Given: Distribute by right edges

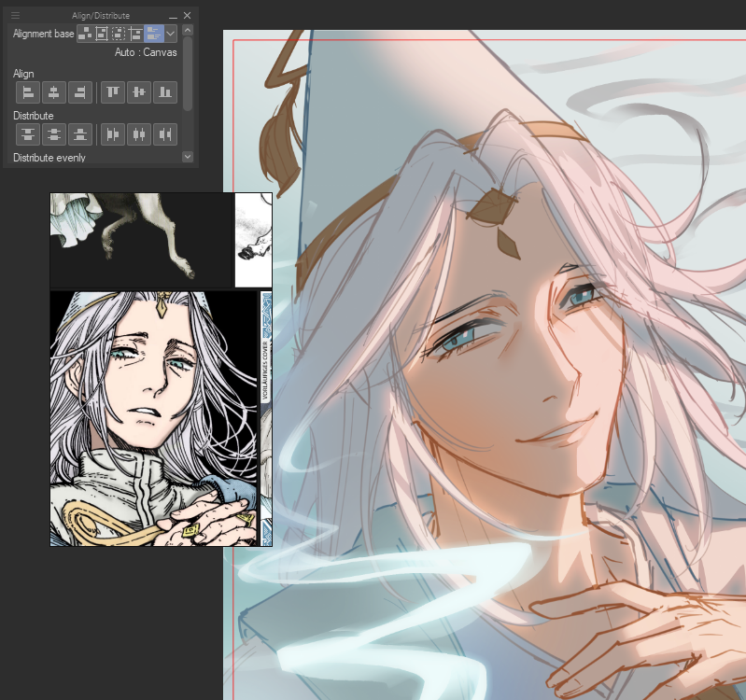Looking at the screenshot, I should (x=165, y=134).
